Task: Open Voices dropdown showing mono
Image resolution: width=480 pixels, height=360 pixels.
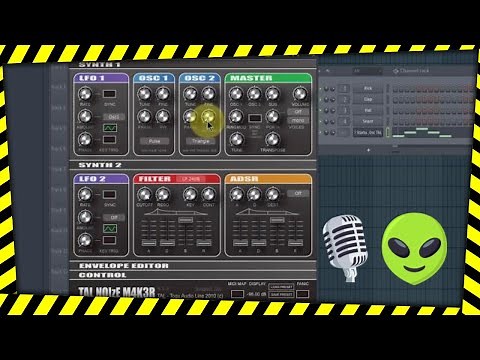Action: (298, 120)
